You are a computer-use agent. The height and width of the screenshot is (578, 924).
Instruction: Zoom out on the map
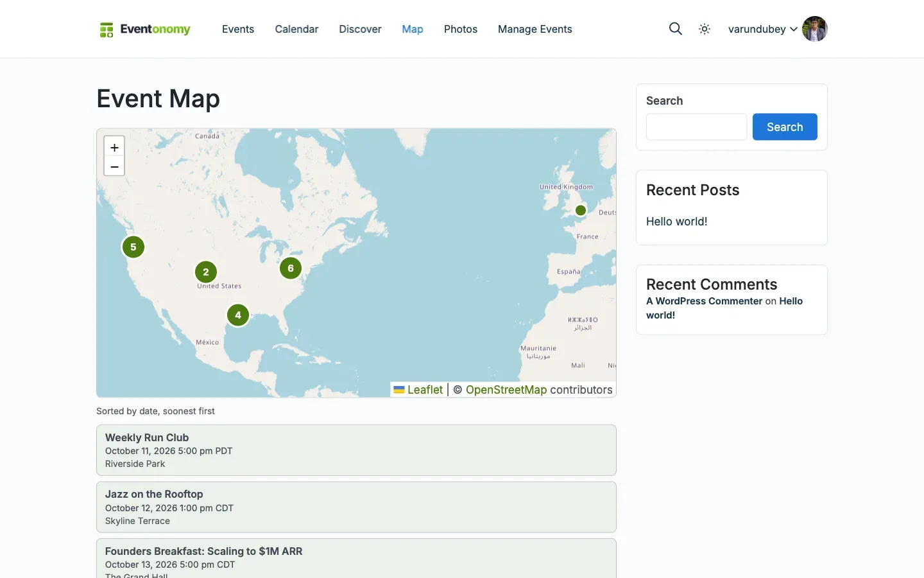pos(114,166)
